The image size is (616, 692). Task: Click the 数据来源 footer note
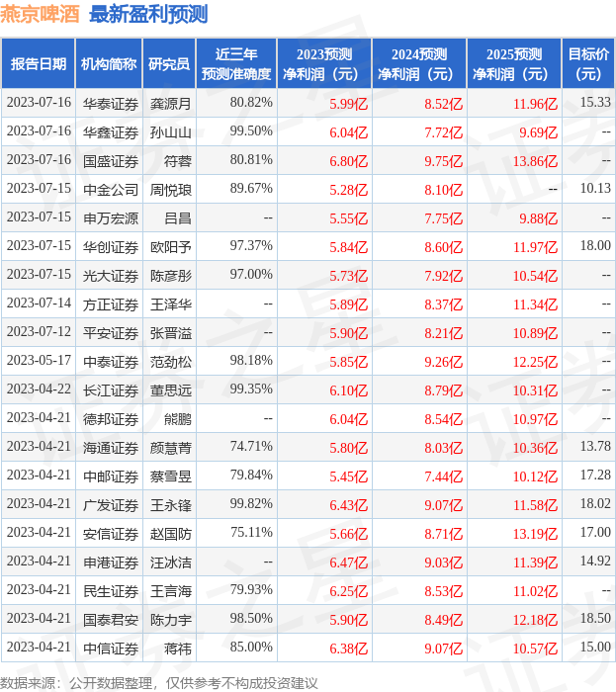(159, 683)
